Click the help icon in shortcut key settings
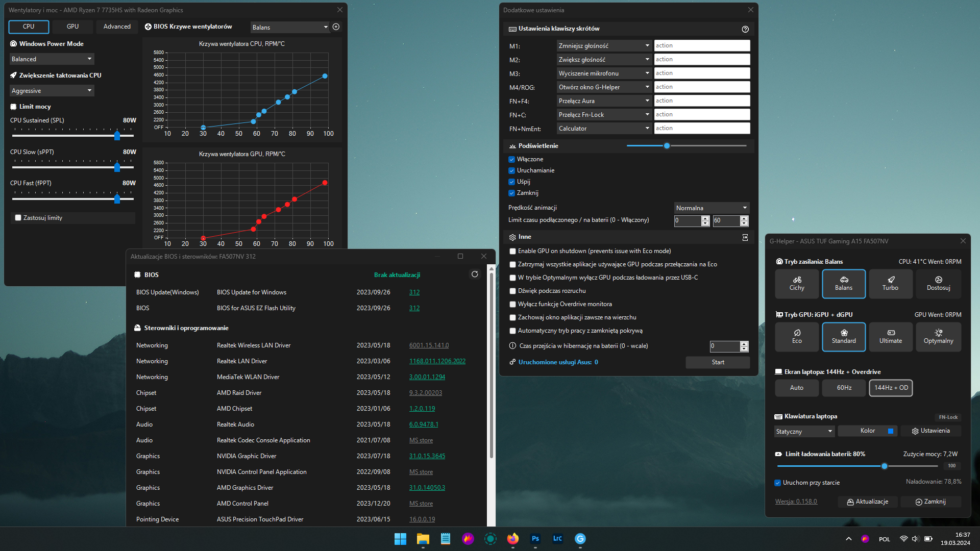Screen dimensions: 980x551 (745, 29)
